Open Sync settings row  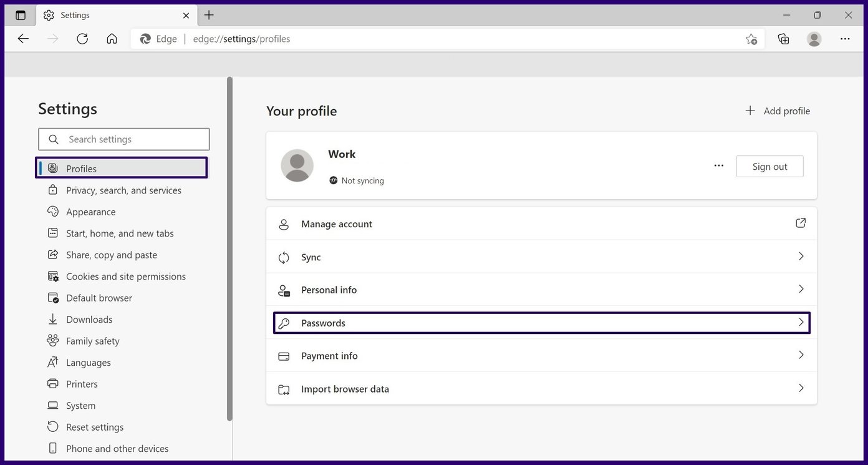(541, 257)
